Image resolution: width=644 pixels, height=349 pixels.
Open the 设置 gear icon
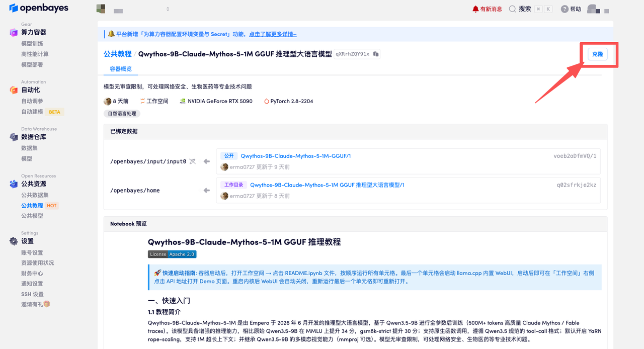14,241
